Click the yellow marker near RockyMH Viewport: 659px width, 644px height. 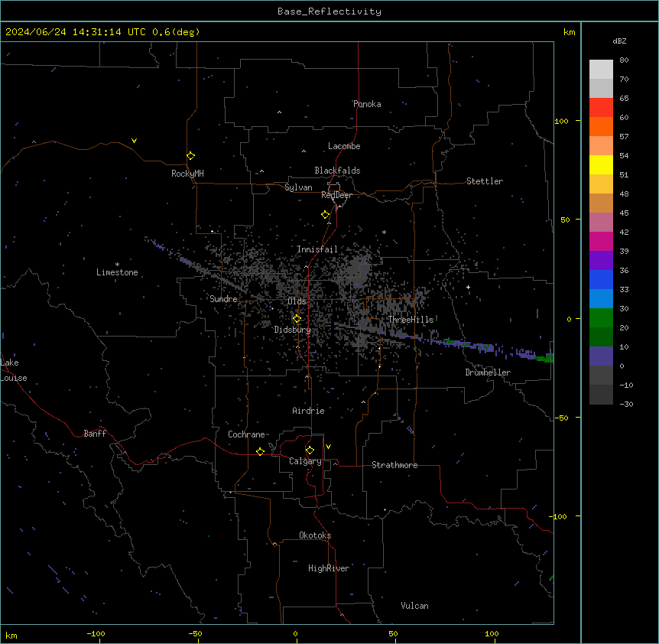191,156
